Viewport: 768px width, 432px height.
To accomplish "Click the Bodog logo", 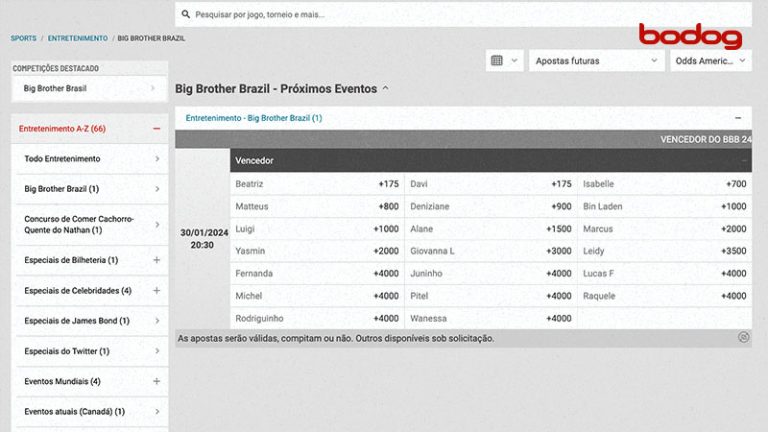I will pyautogui.click(x=690, y=36).
